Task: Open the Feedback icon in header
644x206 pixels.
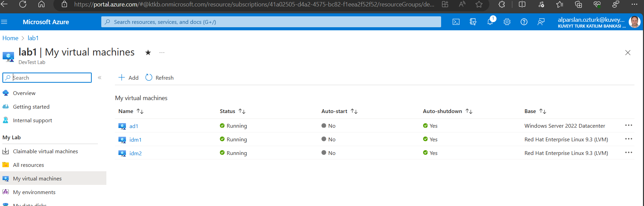Action: (541, 22)
